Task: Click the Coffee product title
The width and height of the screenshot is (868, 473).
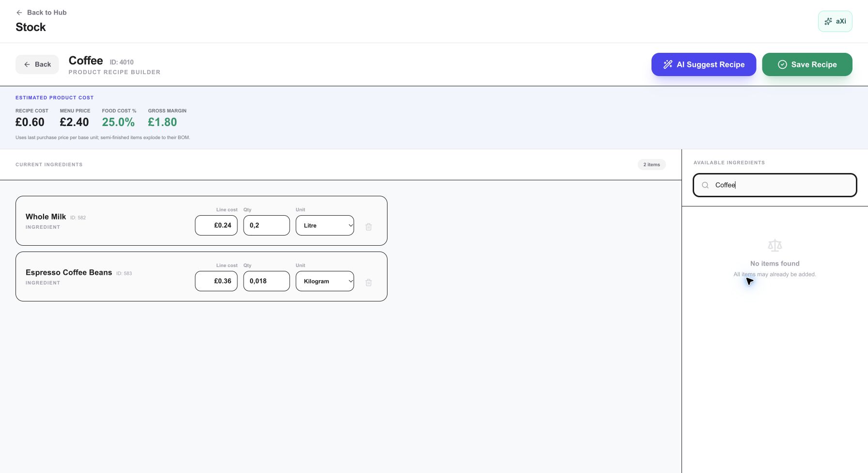Action: pyautogui.click(x=86, y=61)
